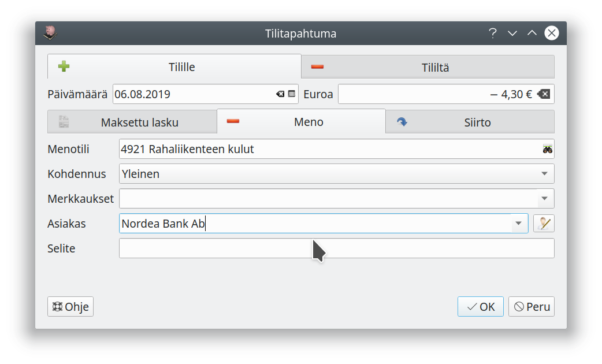Open the Merkkaukset dropdown list
Image resolution: width=602 pixels, height=364 pixels.
545,199
